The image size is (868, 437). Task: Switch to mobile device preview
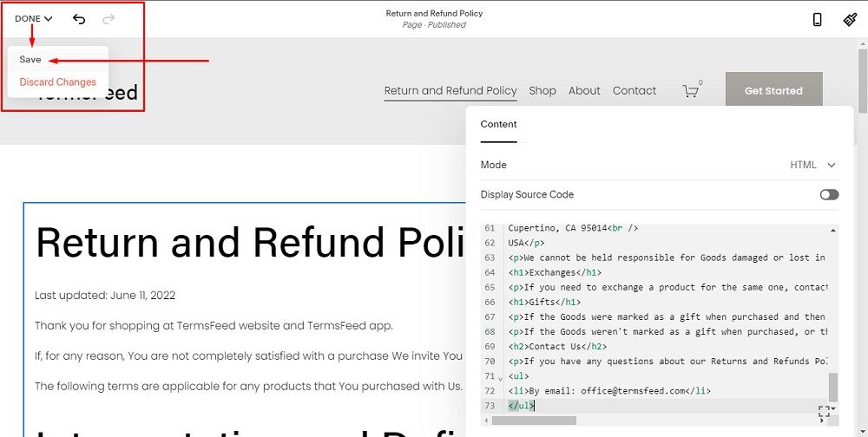pos(817,20)
